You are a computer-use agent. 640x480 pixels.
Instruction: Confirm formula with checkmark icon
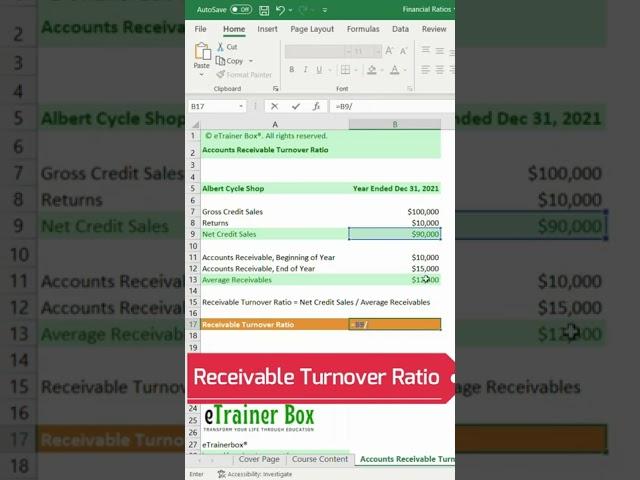point(296,107)
